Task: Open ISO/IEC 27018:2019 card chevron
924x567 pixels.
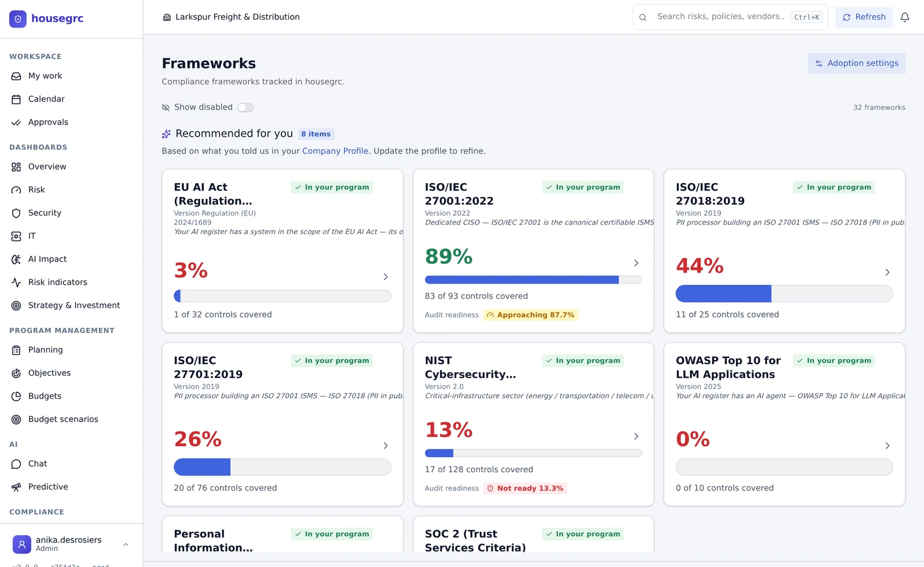Action: pos(887,272)
